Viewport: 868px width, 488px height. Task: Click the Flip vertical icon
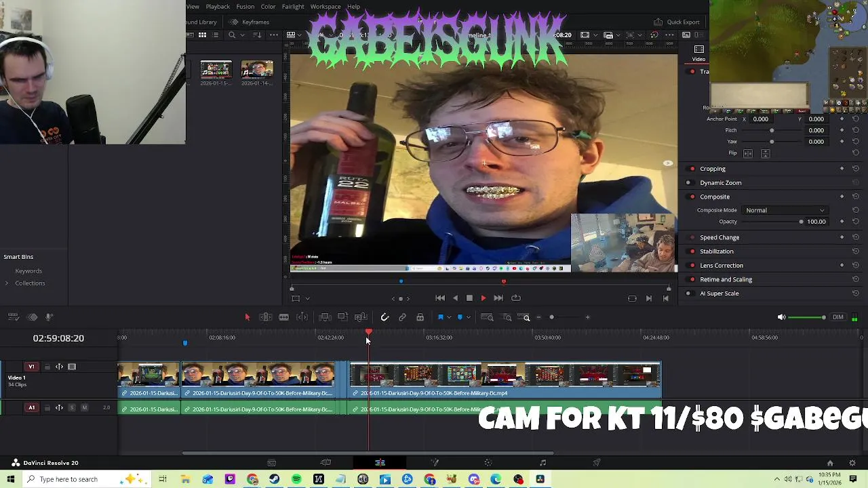point(766,154)
